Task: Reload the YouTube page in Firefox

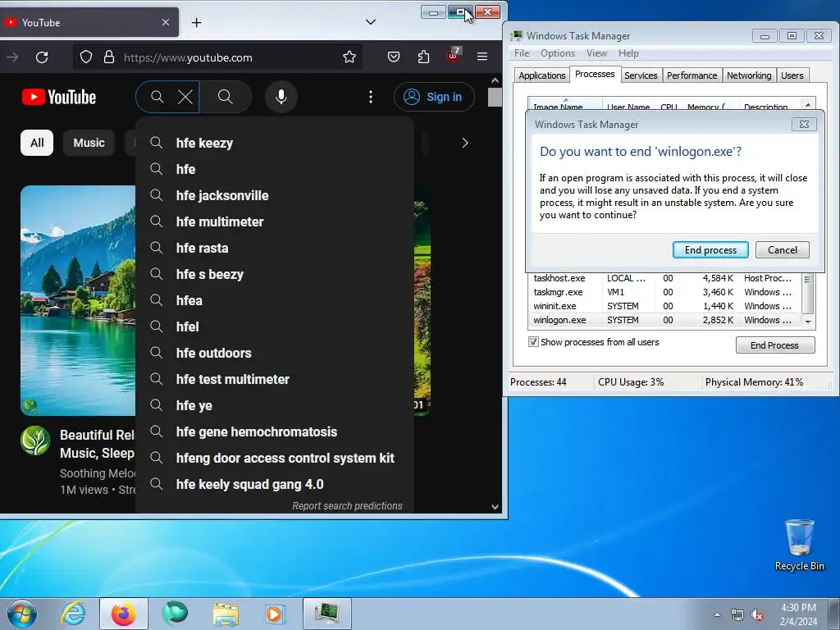Action: pyautogui.click(x=42, y=57)
